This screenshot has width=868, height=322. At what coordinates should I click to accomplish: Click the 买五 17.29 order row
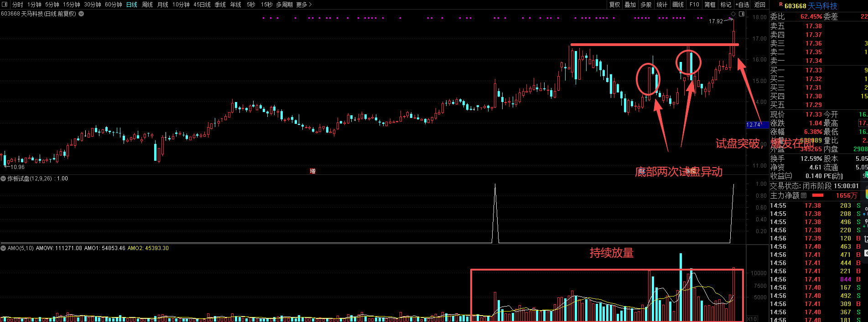pos(819,105)
